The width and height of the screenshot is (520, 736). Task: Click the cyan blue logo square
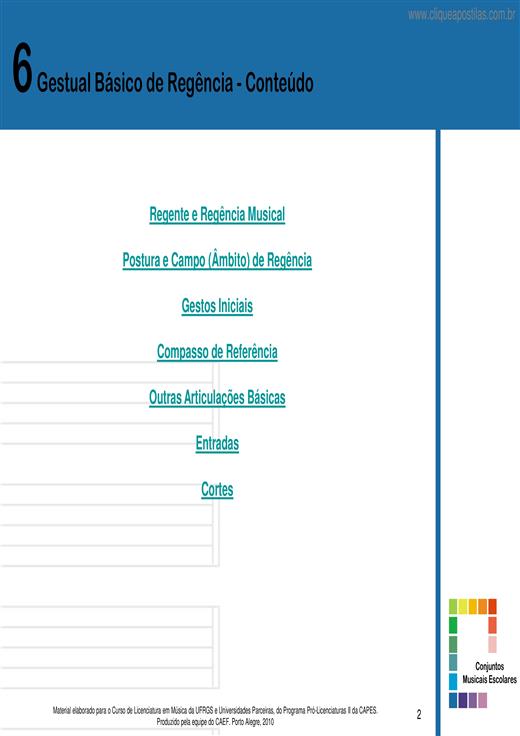click(x=453, y=682)
